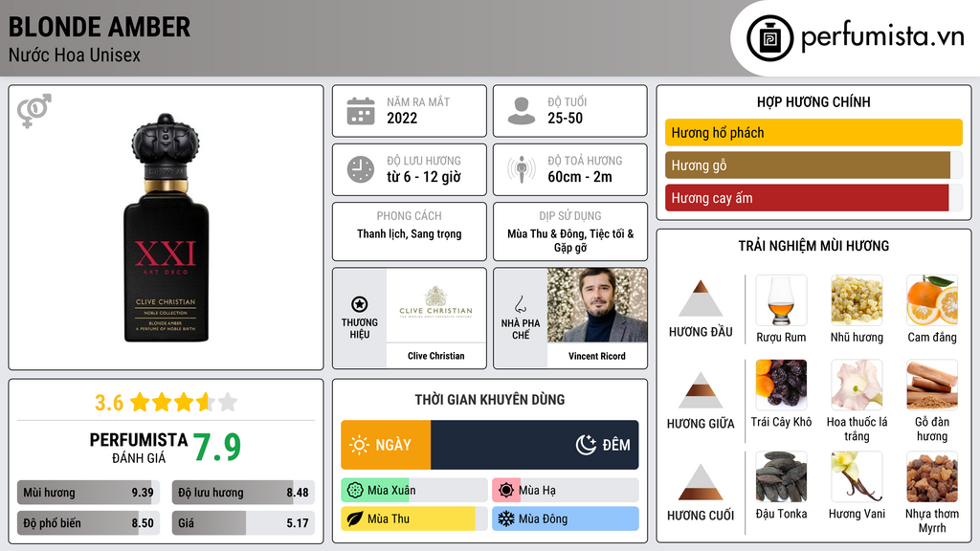Click the Hương hổ phách accord bar
980x551 pixels.
tap(813, 132)
